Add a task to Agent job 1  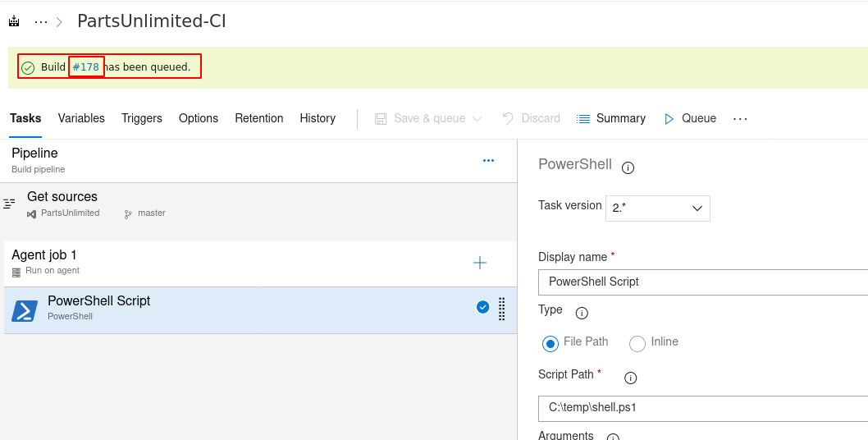click(480, 263)
